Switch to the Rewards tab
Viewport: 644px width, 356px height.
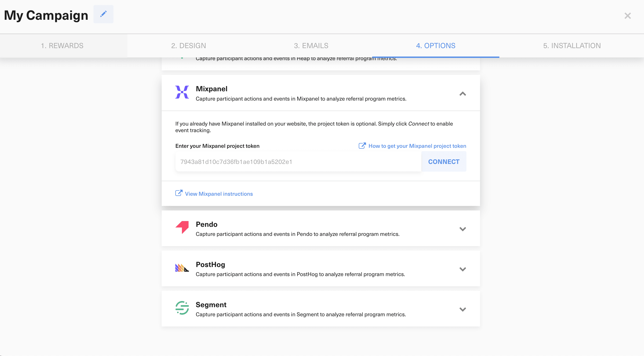pyautogui.click(x=62, y=46)
